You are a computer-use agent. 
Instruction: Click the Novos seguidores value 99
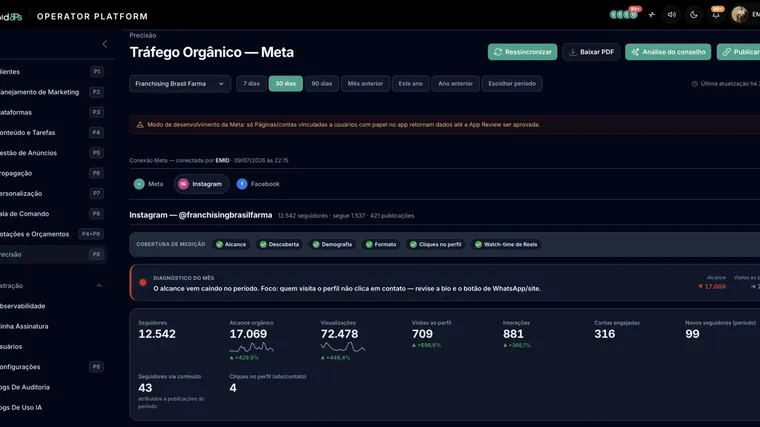(x=692, y=334)
